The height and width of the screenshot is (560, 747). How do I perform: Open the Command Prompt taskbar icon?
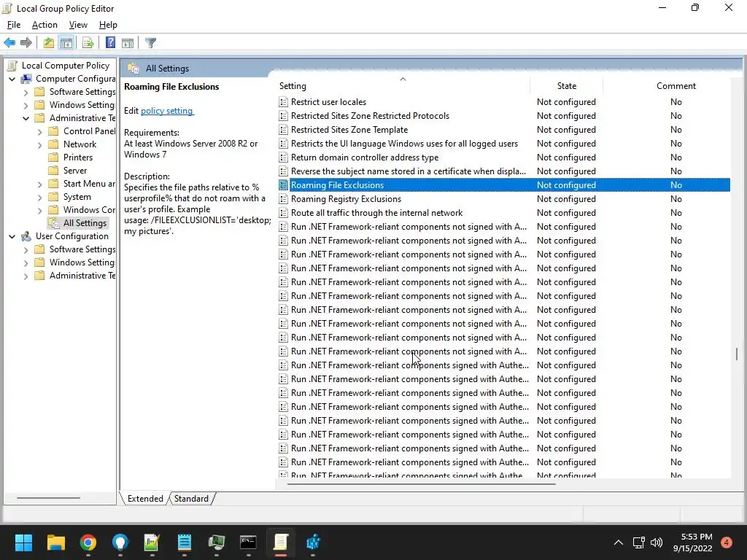(x=248, y=542)
